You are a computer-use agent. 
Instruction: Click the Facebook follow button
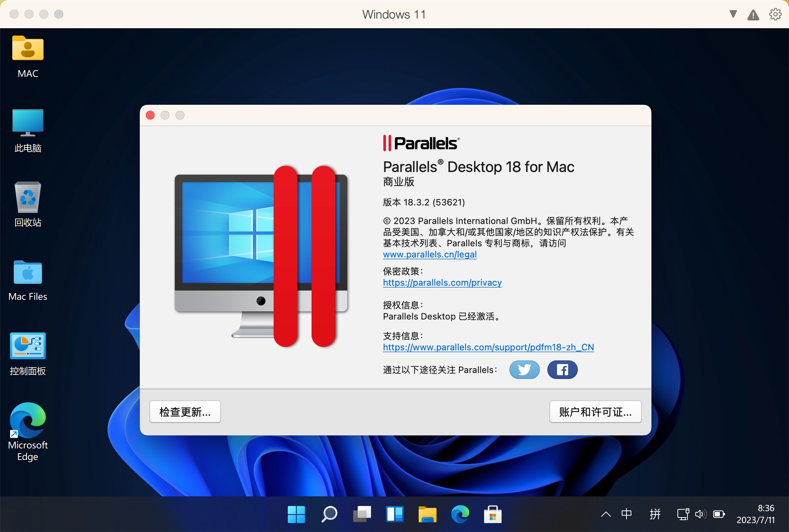tap(562, 370)
